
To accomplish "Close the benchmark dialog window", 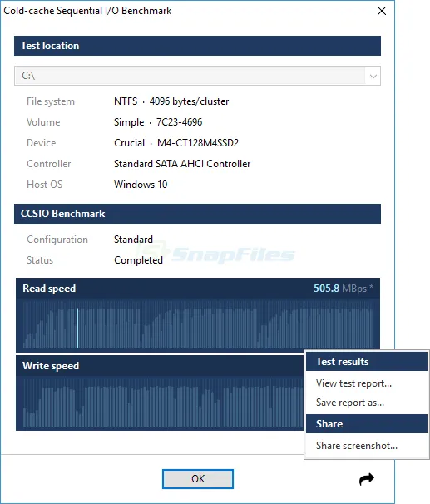I will (x=382, y=11).
